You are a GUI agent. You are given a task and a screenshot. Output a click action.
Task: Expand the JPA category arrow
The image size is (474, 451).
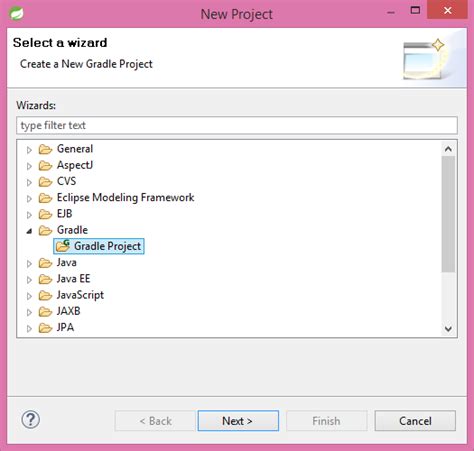pyautogui.click(x=29, y=328)
